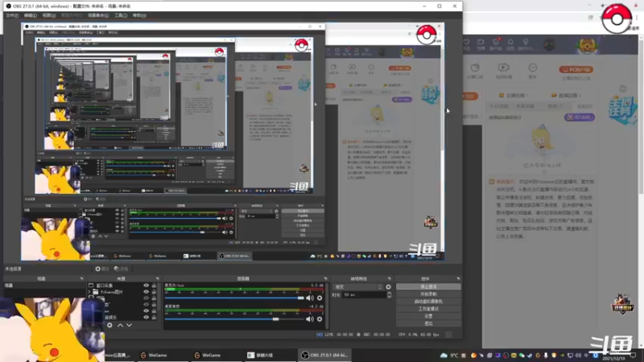The height and width of the screenshot is (362, 644).
Task: Click the transition duration stepper arrows
Action: [389, 294]
